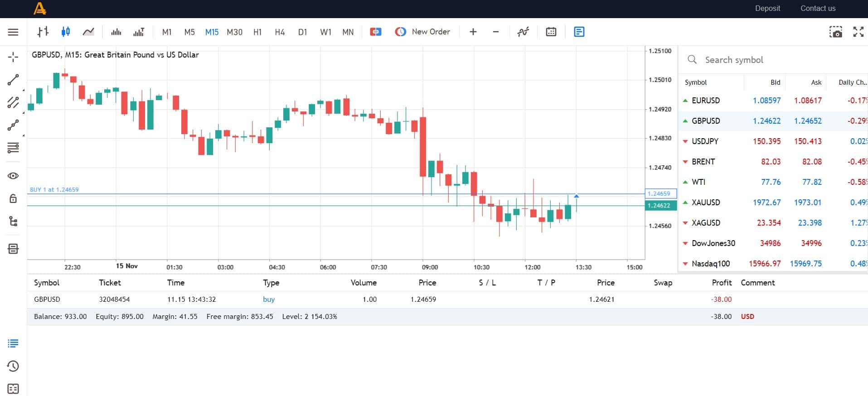Select the H1 timeframe
This screenshot has width=868, height=396.
[x=257, y=32]
